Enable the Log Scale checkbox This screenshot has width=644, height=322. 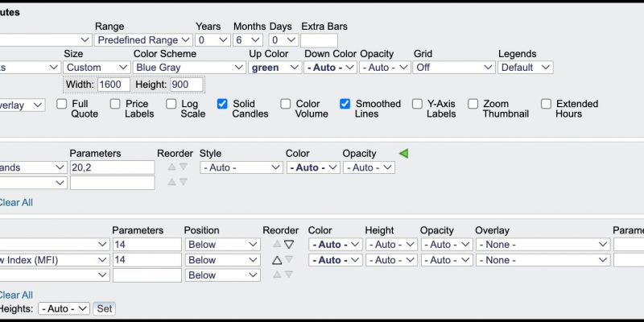coord(171,104)
